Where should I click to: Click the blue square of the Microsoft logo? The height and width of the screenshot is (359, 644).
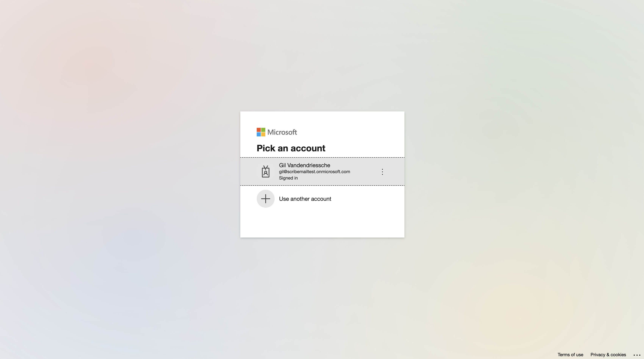[x=259, y=135]
